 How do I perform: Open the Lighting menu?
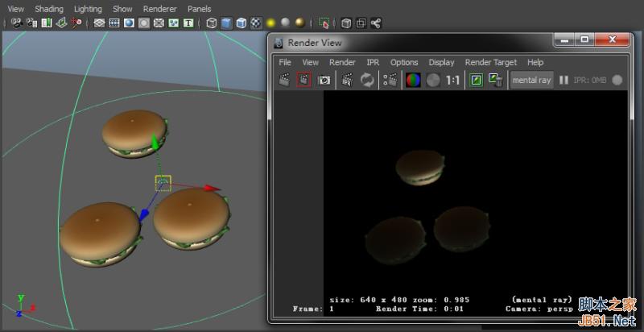point(88,9)
